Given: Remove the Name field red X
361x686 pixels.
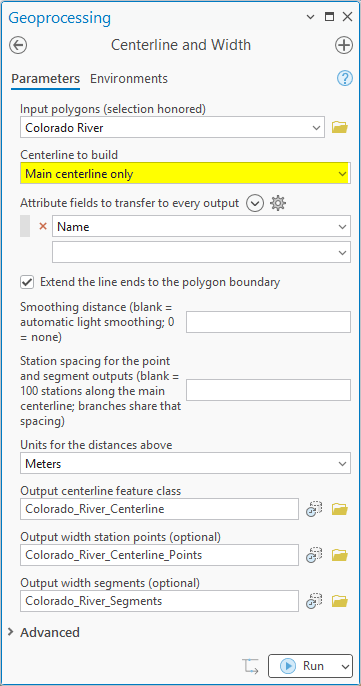Looking at the screenshot, I should point(43,226).
